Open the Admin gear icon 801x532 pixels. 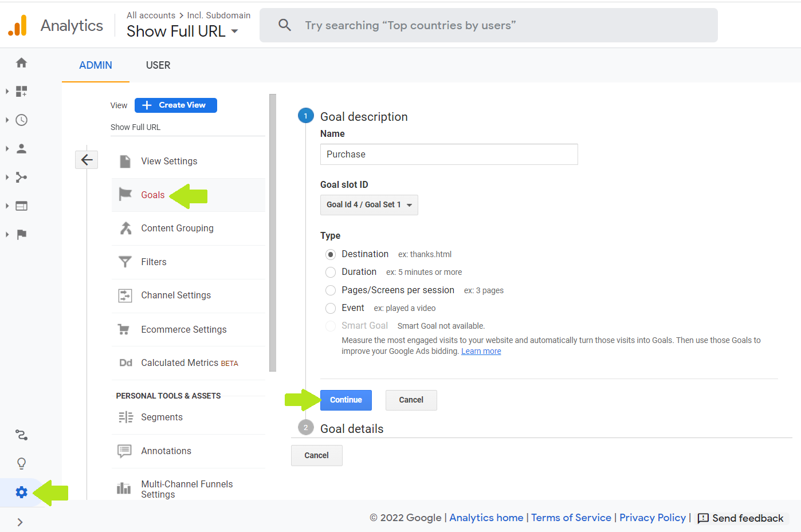21,492
